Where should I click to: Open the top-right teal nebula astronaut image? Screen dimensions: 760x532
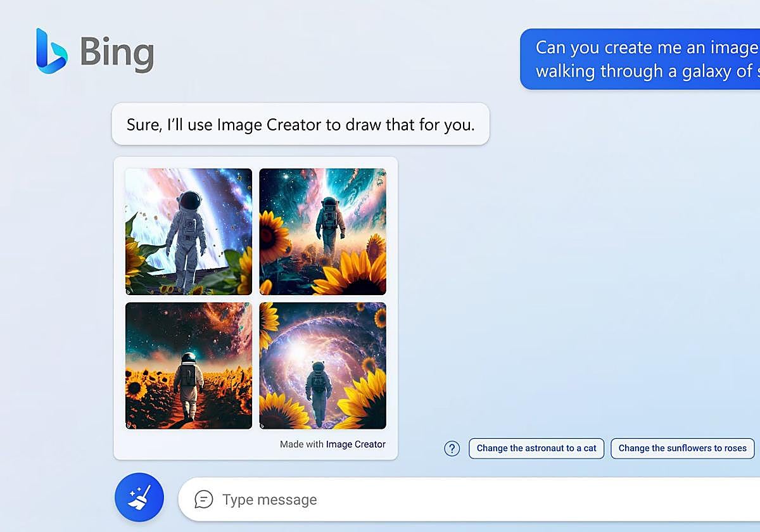coord(322,231)
